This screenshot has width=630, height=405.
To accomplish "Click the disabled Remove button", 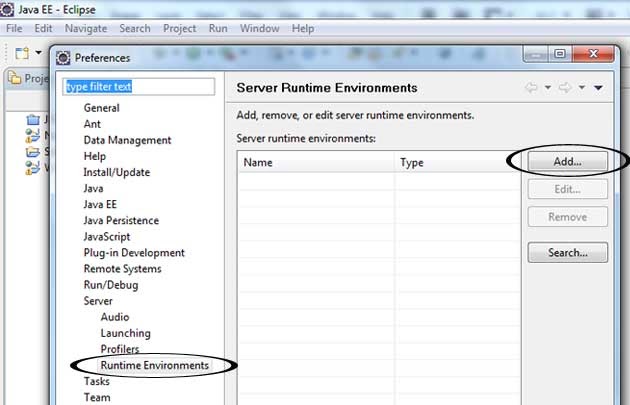I will 567,217.
